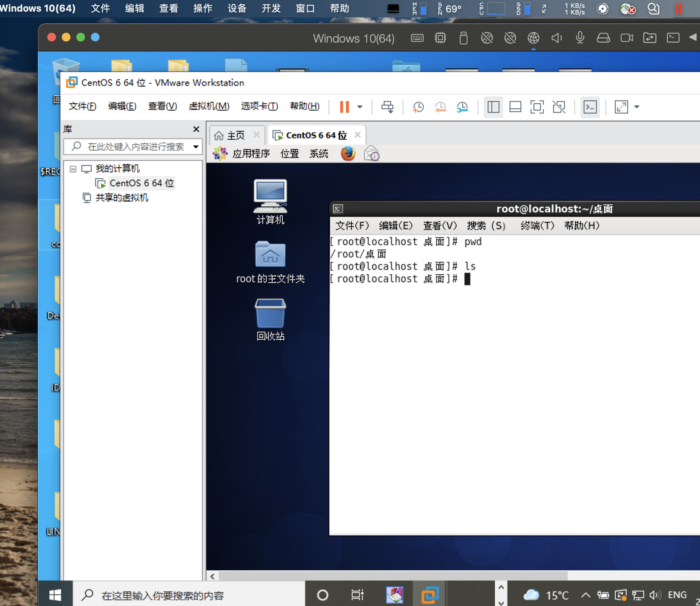
Task: Select the 回收站 desktop icon in CentOS
Action: (270, 320)
